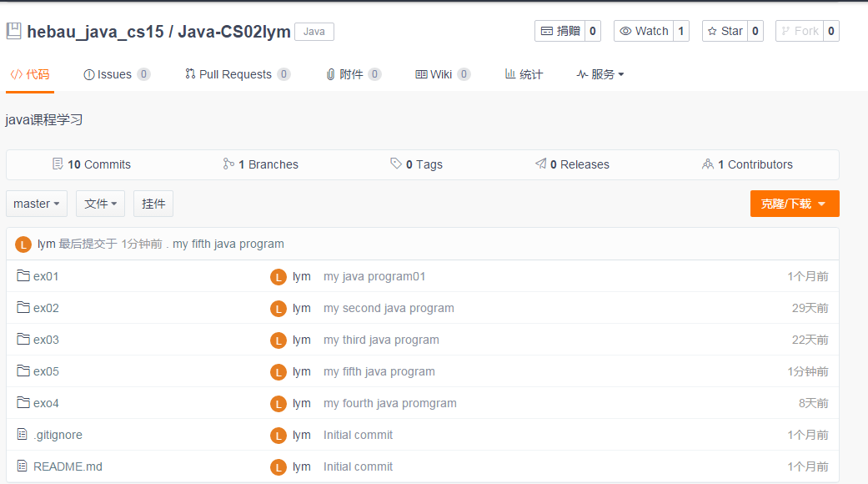Click the 挂件 widget button

153,204
